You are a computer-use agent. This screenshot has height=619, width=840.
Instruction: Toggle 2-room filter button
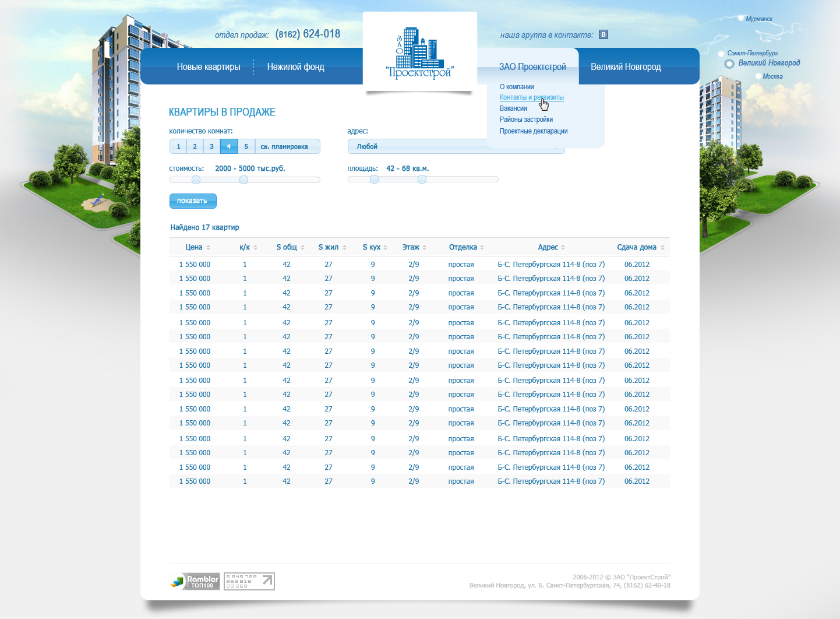[195, 146]
